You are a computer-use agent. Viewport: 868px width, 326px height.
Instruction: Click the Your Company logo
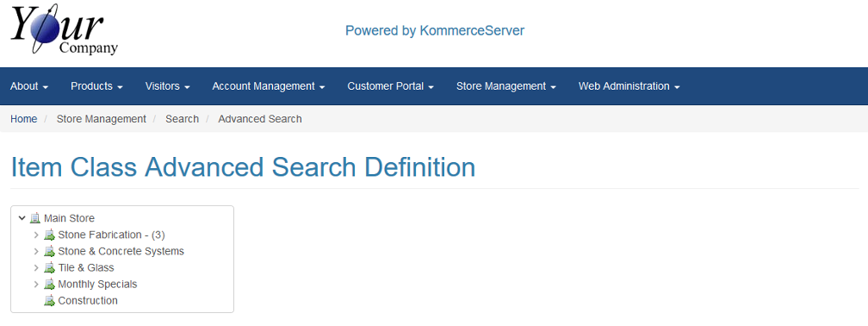[x=65, y=30]
